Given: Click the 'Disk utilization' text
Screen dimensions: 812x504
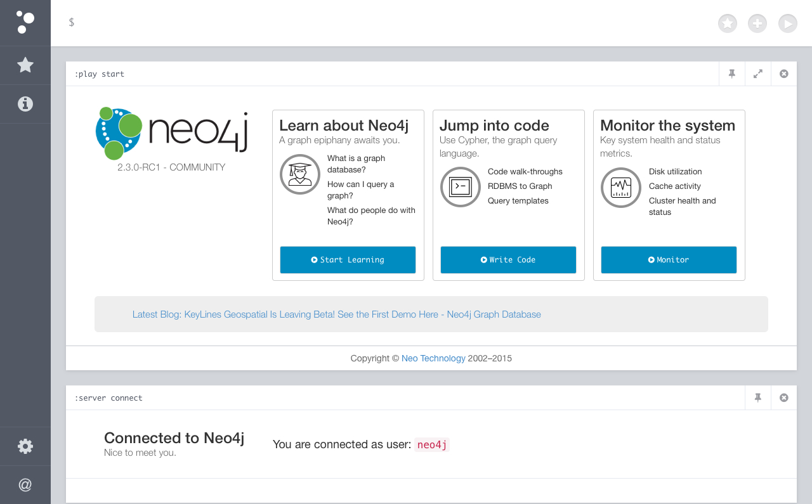Looking at the screenshot, I should 676,172.
